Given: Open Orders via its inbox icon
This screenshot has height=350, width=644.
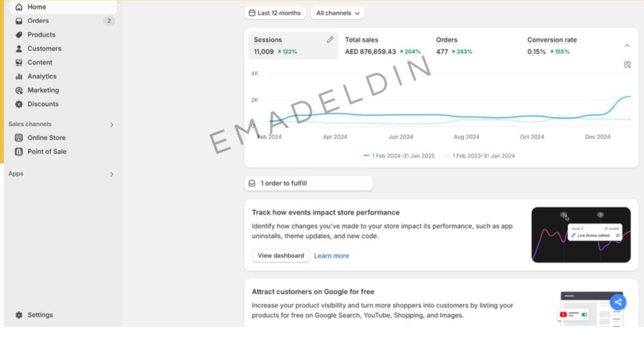Looking at the screenshot, I should click(19, 21).
